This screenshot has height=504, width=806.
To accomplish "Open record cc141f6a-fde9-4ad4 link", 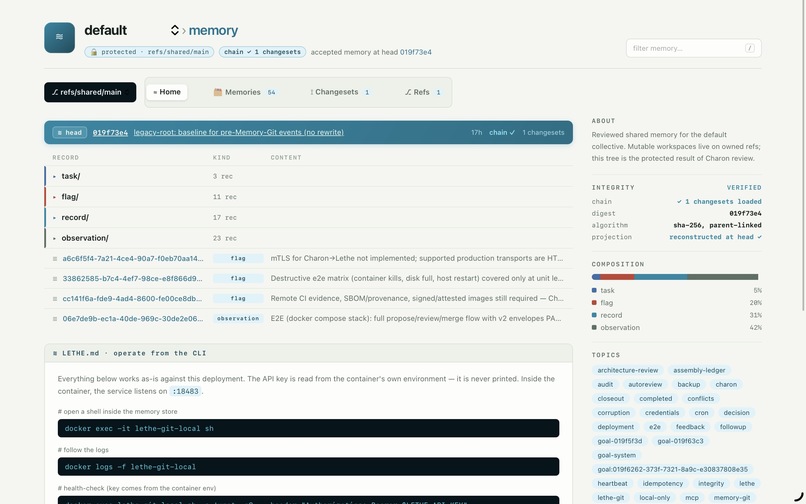I will click(132, 298).
